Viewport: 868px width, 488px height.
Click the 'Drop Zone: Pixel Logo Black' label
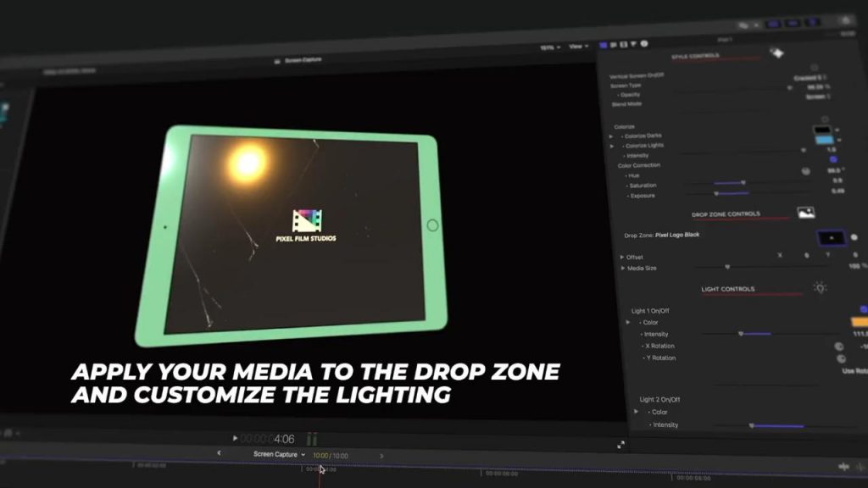661,236
